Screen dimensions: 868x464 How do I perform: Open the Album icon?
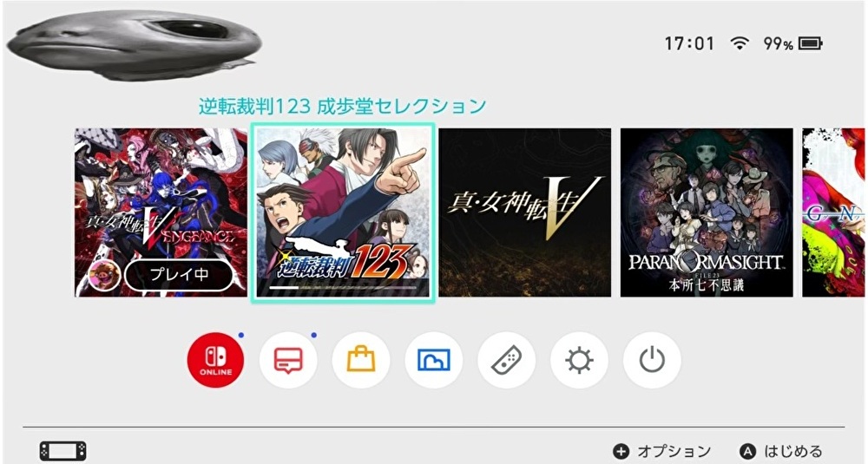point(433,360)
